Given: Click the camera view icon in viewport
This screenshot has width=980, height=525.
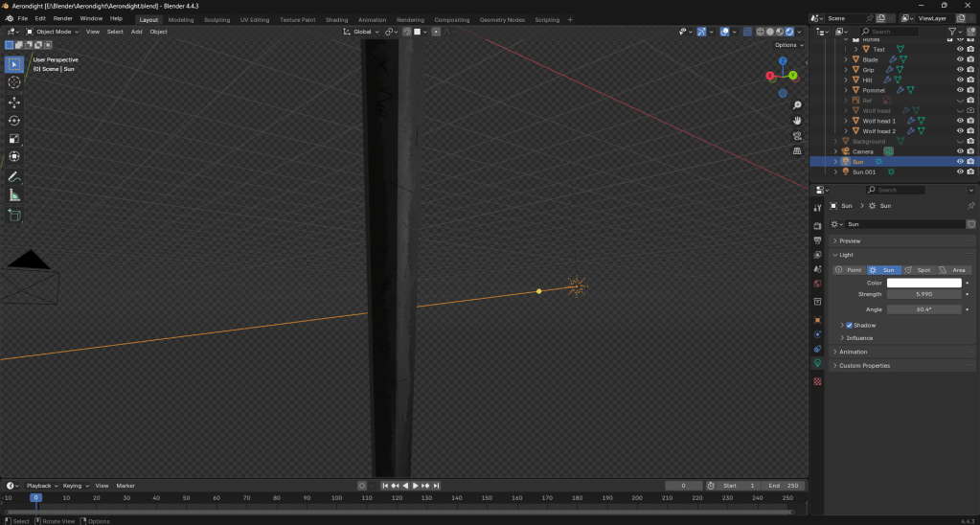Looking at the screenshot, I should pyautogui.click(x=797, y=135).
